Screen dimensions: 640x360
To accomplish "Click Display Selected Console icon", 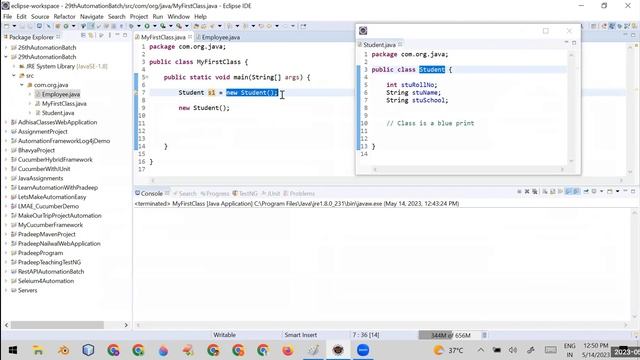I will [594, 191].
